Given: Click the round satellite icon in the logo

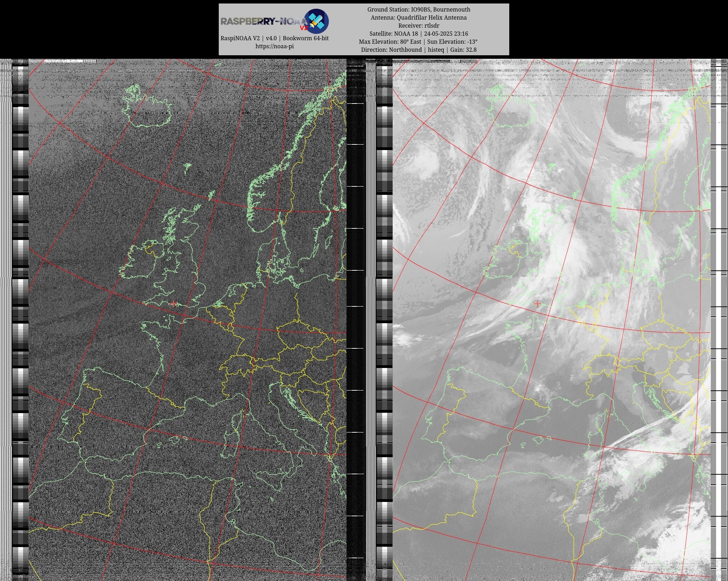Looking at the screenshot, I should click(316, 21).
